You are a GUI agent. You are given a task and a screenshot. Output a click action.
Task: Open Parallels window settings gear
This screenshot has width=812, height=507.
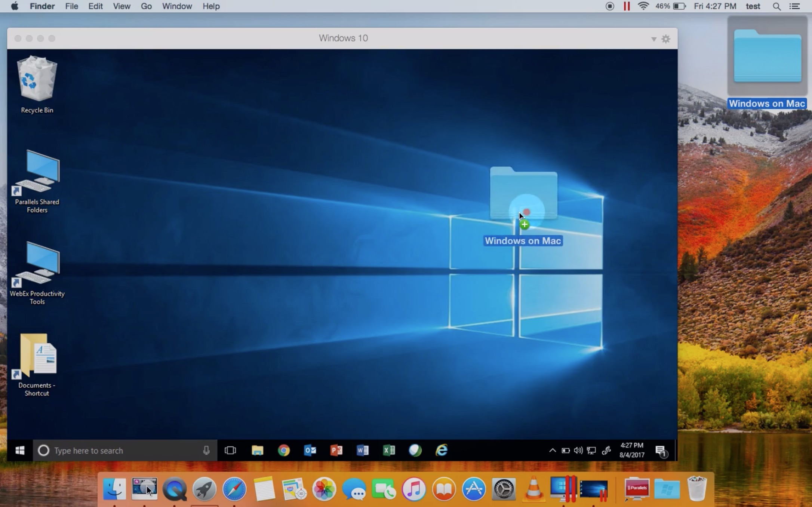[x=666, y=39]
